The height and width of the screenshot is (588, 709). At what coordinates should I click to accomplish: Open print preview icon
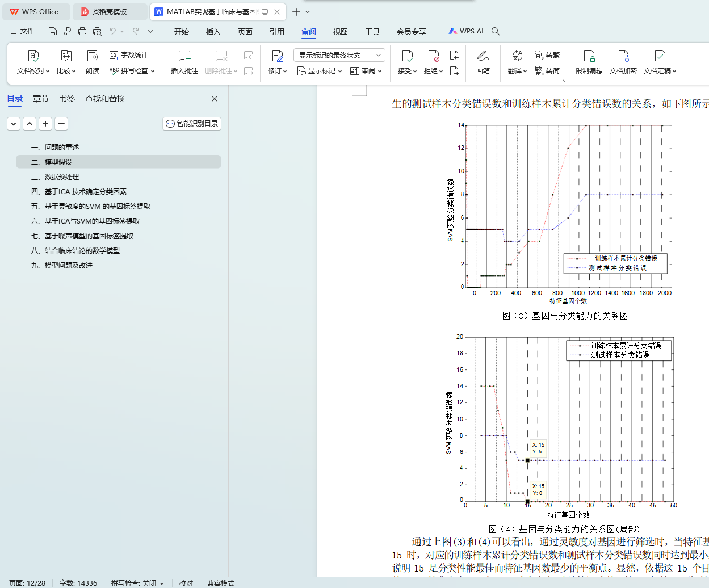[x=97, y=31]
